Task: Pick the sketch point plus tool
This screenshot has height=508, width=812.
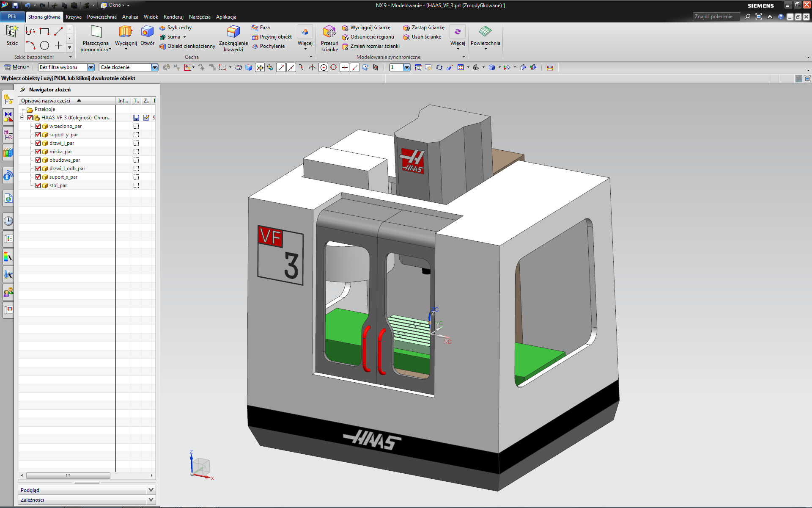Action: [x=58, y=45]
